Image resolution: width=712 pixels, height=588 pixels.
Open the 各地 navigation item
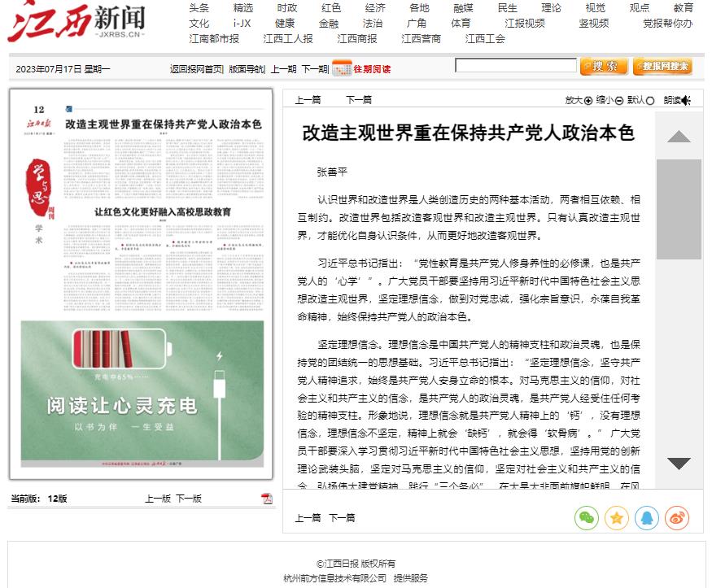tap(419, 7)
